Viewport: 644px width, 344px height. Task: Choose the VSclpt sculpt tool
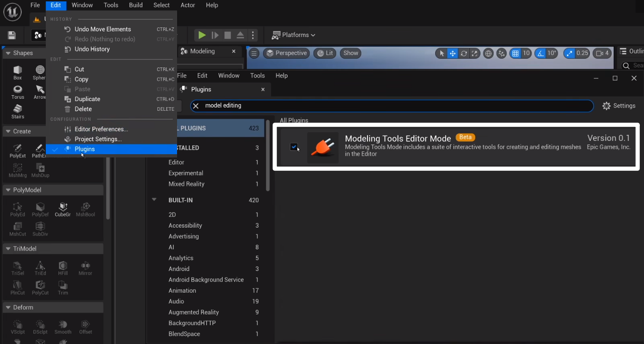[x=18, y=326]
